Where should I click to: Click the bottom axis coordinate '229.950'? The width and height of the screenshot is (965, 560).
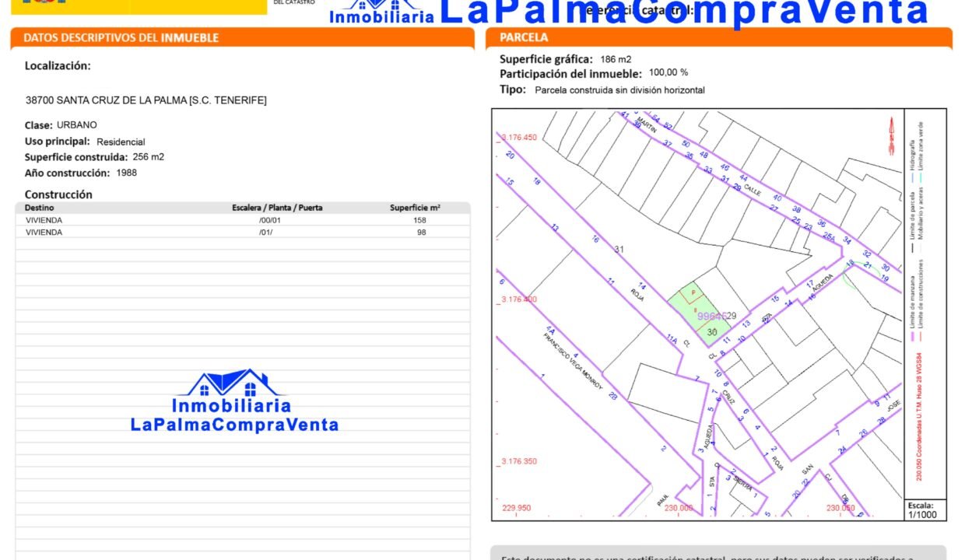pos(517,508)
